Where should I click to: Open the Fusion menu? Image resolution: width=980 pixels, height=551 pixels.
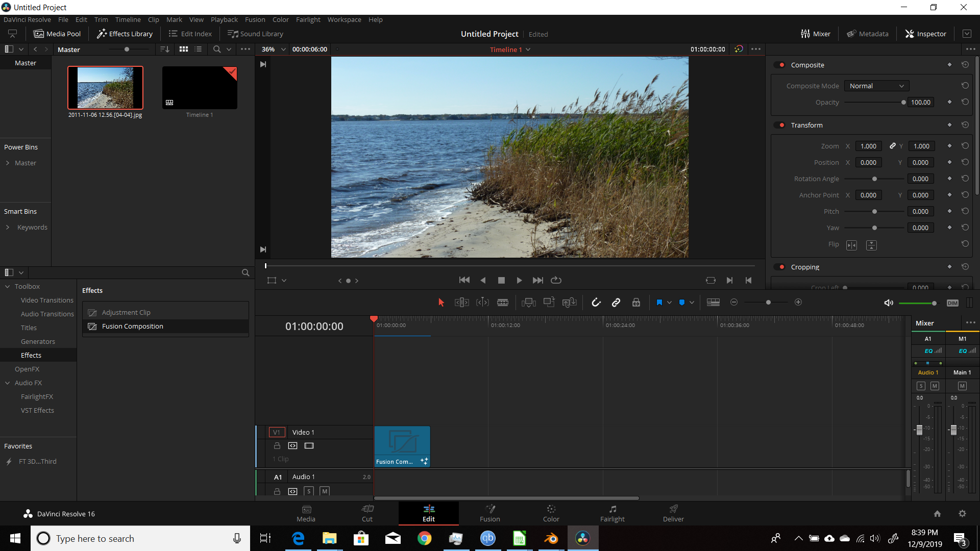pos(255,19)
